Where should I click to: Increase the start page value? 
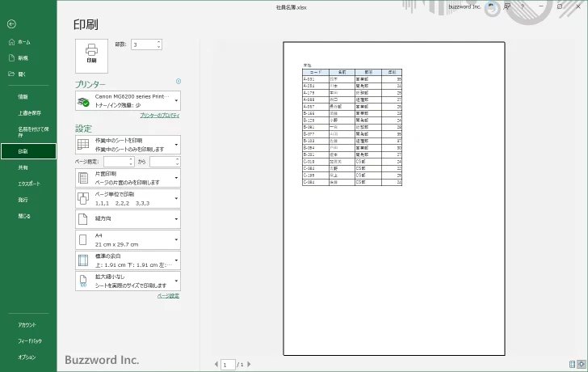pyautogui.click(x=131, y=159)
